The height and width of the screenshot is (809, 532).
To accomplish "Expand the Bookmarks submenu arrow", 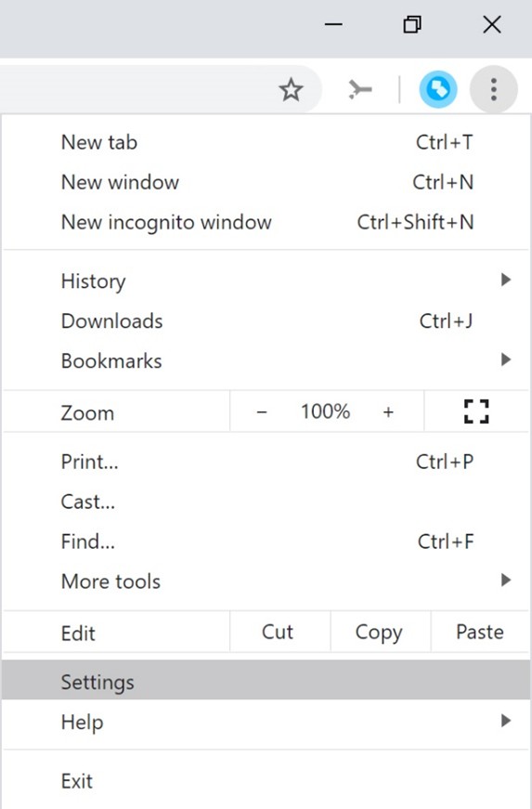I will tap(506, 359).
